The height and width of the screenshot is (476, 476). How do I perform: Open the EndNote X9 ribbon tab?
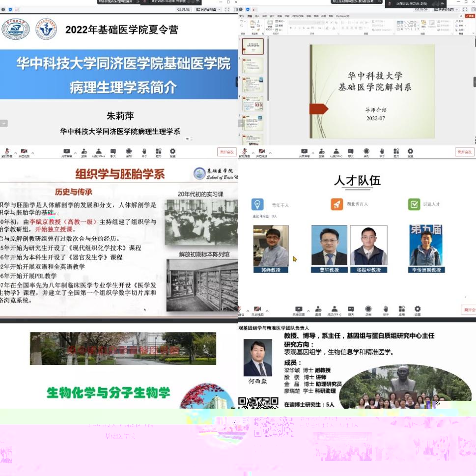click(343, 16)
